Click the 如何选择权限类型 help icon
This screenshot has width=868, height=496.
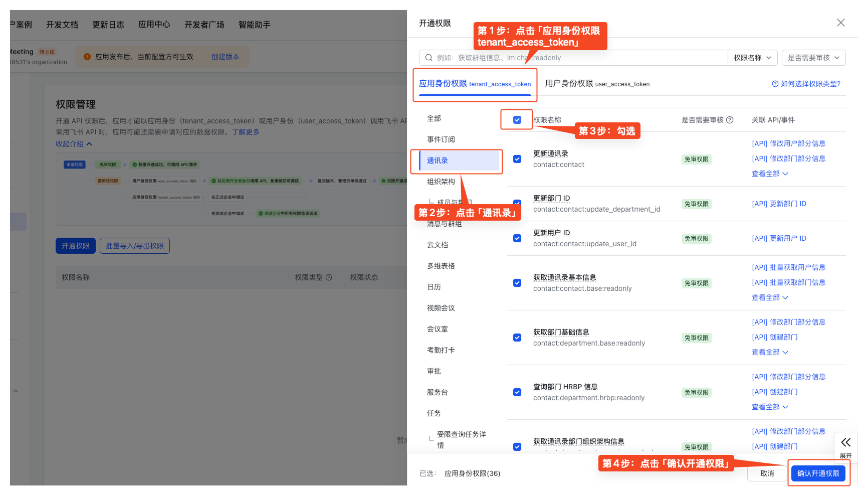775,84
